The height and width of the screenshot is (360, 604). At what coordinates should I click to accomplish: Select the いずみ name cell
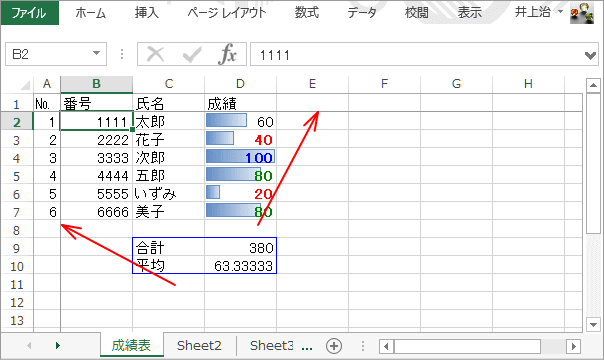(169, 194)
